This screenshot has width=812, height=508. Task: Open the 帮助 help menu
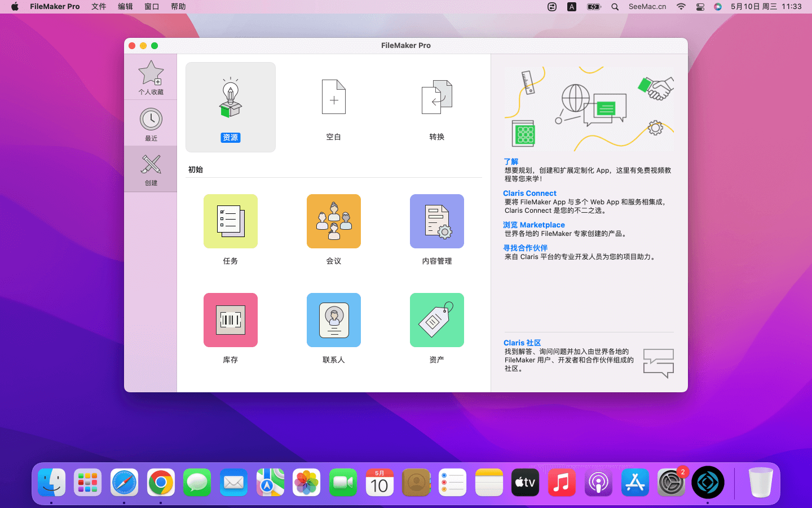(178, 7)
